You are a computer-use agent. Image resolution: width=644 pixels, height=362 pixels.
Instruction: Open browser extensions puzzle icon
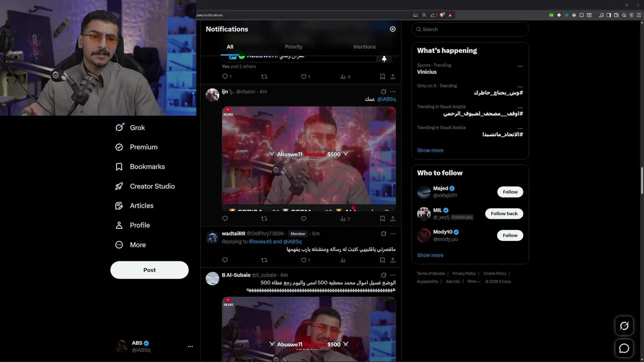[x=581, y=15]
